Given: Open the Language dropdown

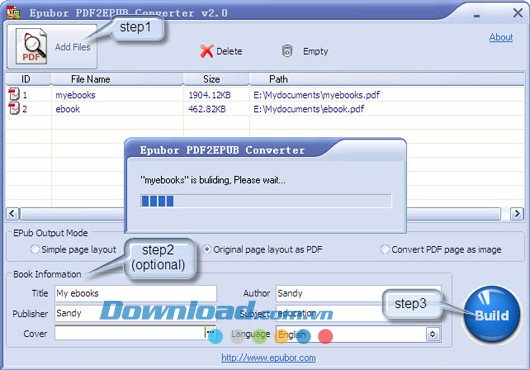Looking at the screenshot, I should [x=433, y=334].
